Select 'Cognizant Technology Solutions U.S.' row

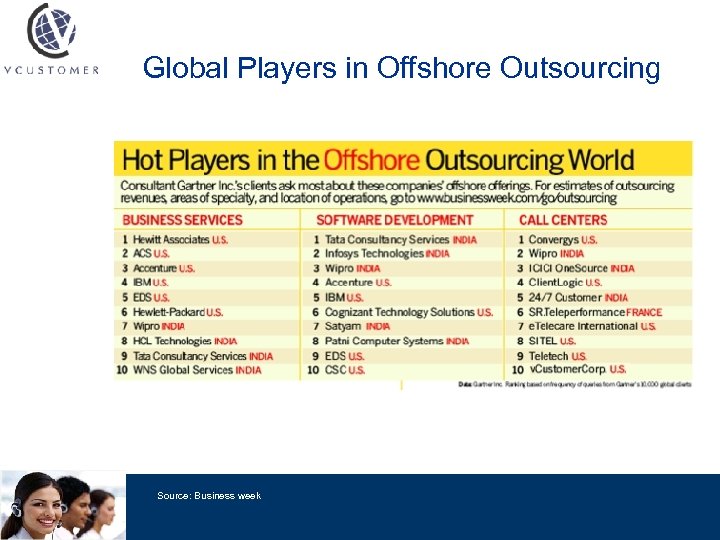pos(403,312)
